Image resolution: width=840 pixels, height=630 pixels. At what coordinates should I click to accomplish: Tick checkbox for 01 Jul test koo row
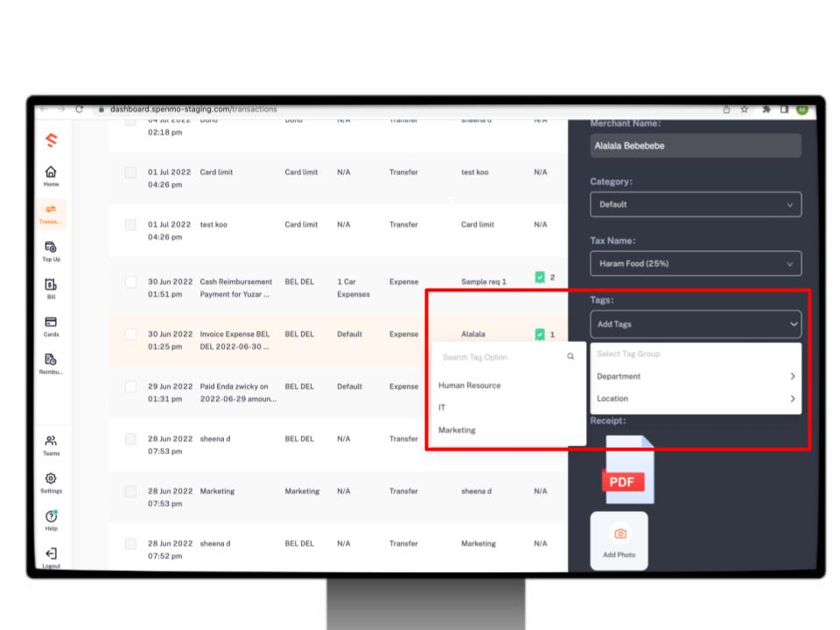[130, 225]
